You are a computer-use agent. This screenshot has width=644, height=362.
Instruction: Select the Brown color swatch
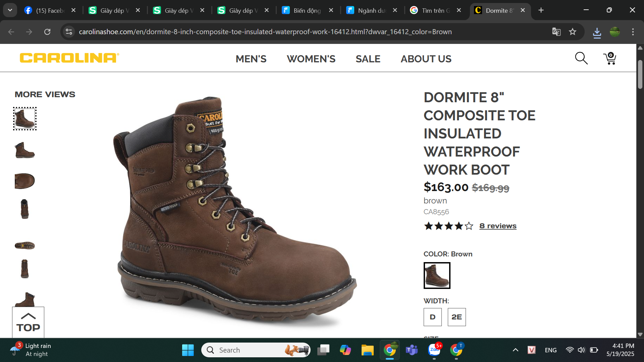[437, 276]
